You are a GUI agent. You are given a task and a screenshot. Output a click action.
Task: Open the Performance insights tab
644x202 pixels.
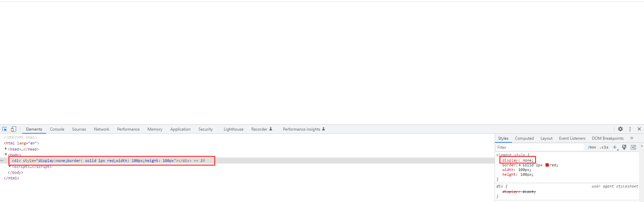tap(304, 129)
